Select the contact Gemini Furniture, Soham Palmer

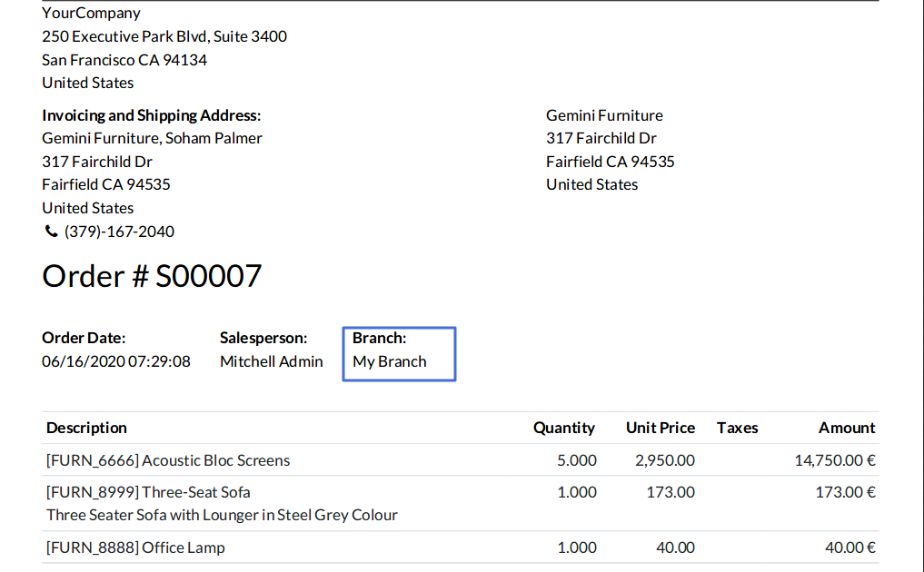[152, 138]
